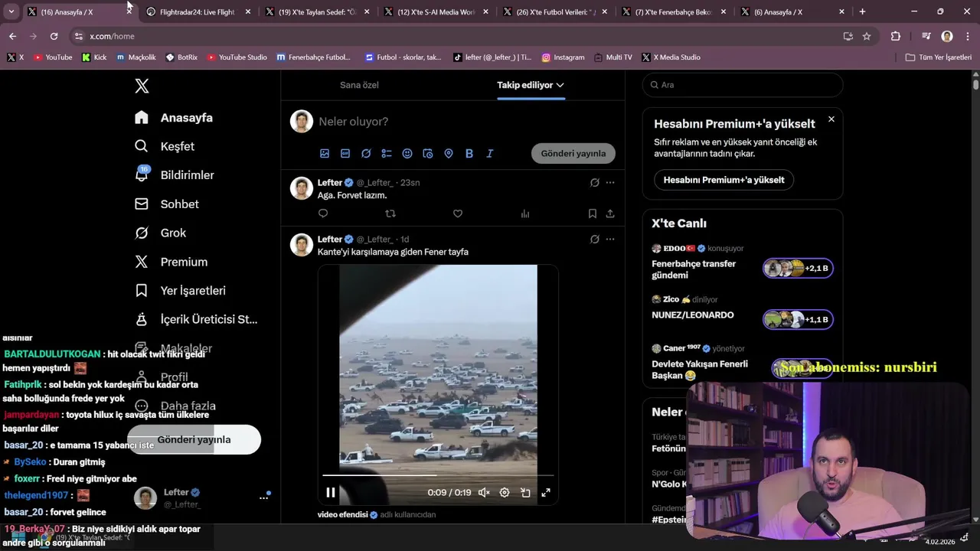Click the Gönderi yayınla composer button
Image resolution: width=980 pixels, height=551 pixels.
coord(573,153)
